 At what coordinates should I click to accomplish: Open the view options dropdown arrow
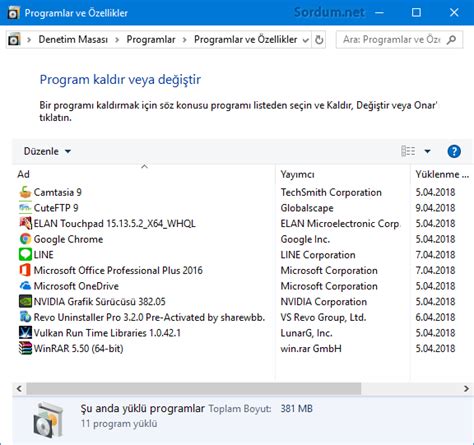tap(427, 151)
